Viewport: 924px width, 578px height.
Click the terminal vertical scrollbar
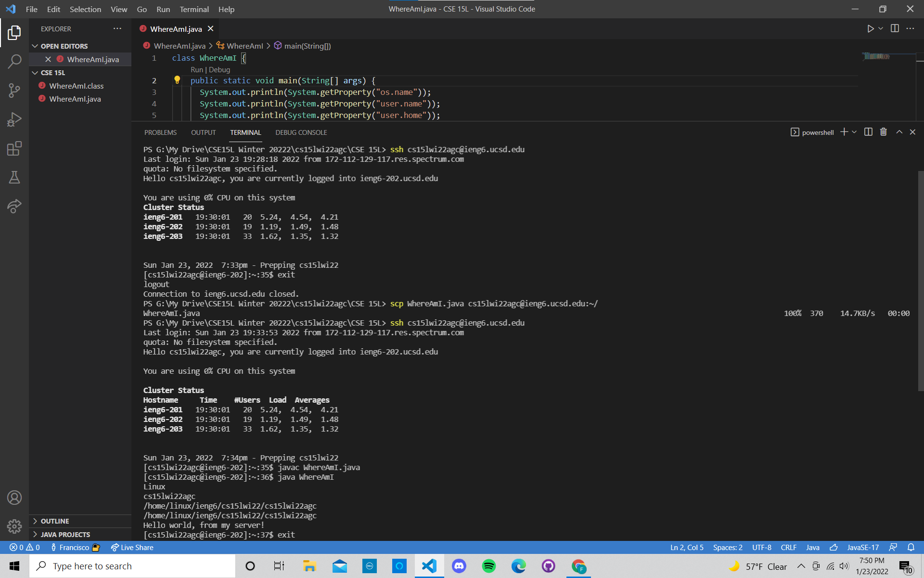[x=921, y=281]
